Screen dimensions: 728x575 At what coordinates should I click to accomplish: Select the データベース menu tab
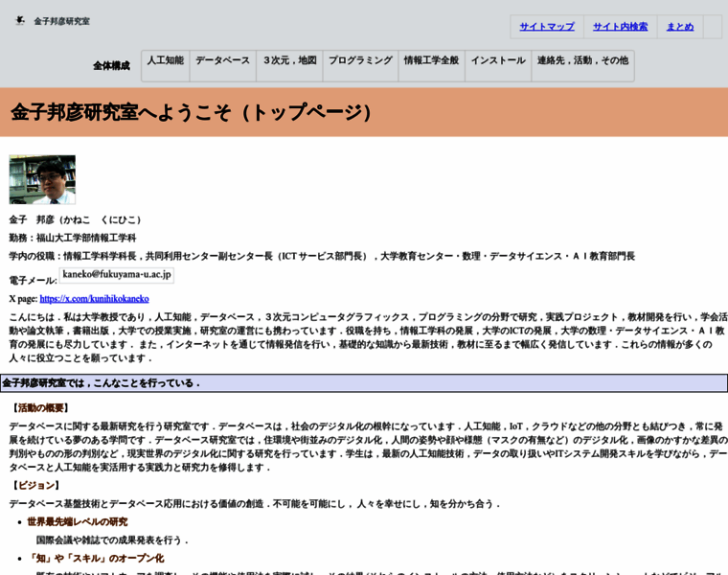coord(223,65)
